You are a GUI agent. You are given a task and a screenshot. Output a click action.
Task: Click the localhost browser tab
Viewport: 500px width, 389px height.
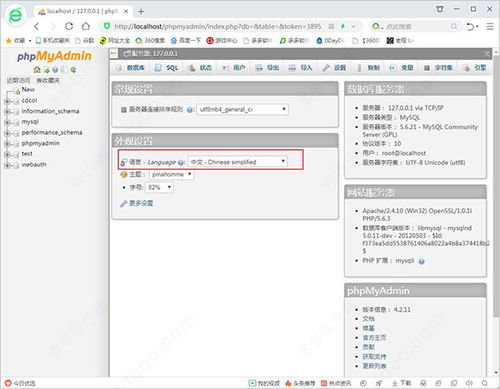pyautogui.click(x=83, y=11)
